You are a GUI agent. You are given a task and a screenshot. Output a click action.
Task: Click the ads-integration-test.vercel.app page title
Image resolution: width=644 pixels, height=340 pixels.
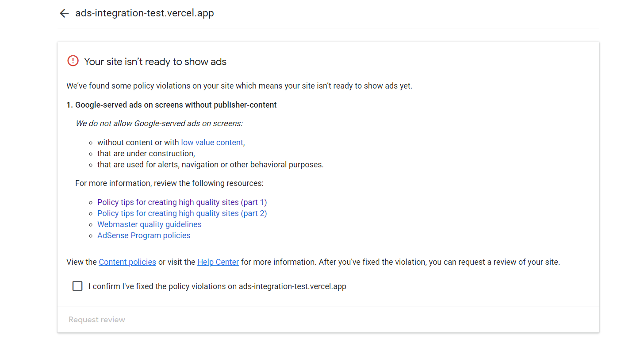tap(145, 13)
